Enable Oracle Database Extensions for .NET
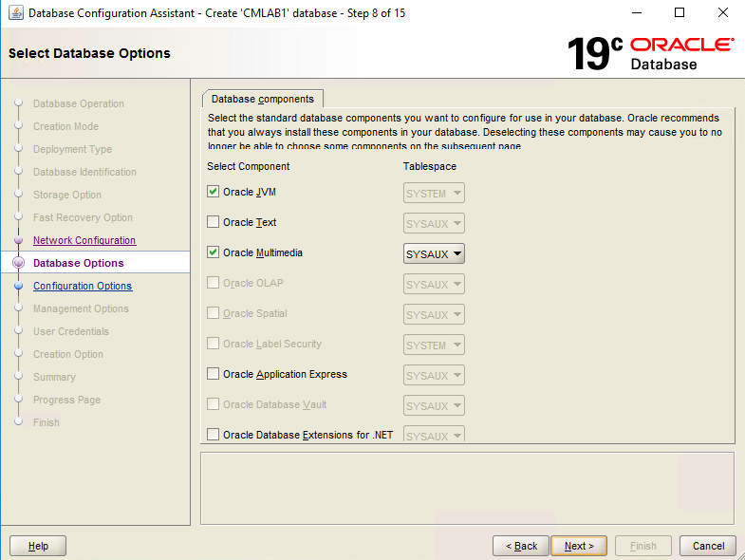 213,435
